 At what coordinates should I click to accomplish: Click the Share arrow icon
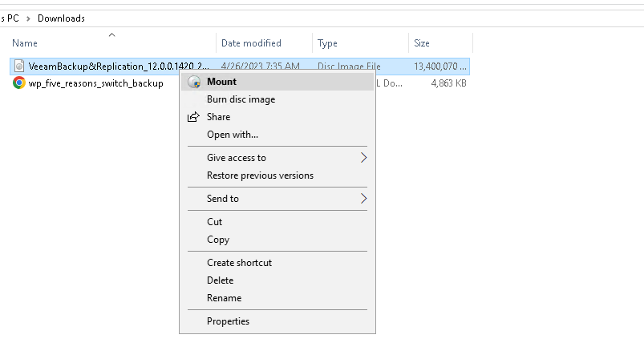pos(193,117)
